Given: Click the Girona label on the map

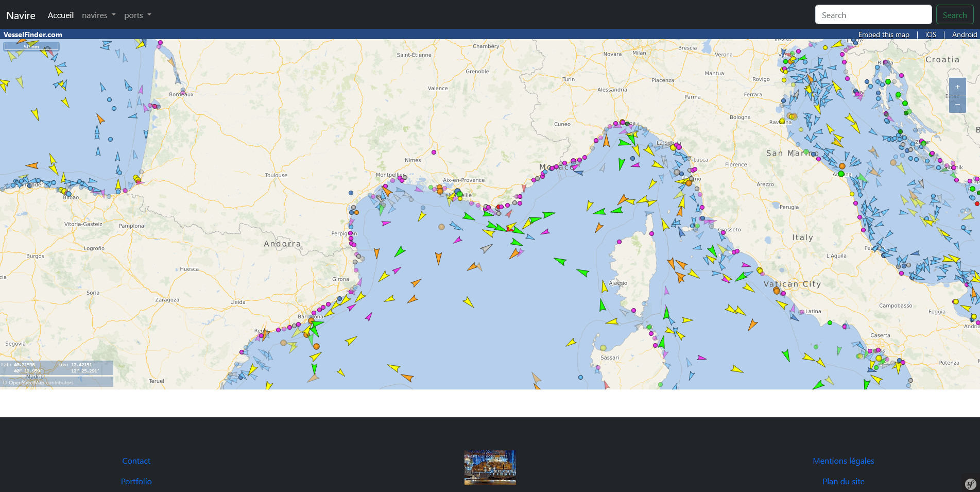Looking at the screenshot, I should (340, 279).
